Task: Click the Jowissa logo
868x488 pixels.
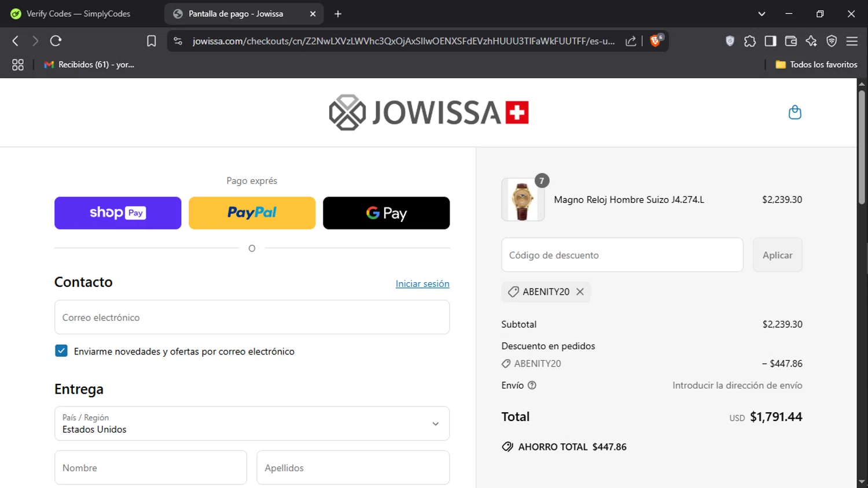Action: [429, 112]
